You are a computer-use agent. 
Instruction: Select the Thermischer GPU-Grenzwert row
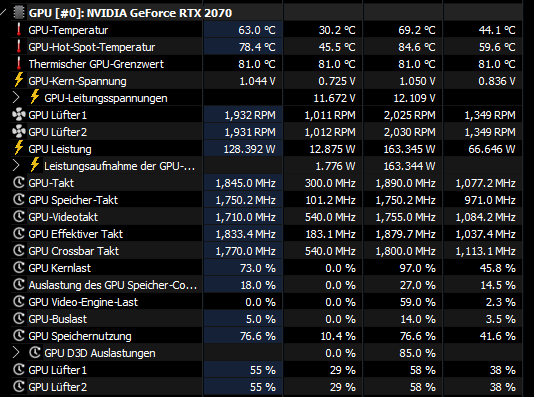coord(267,64)
